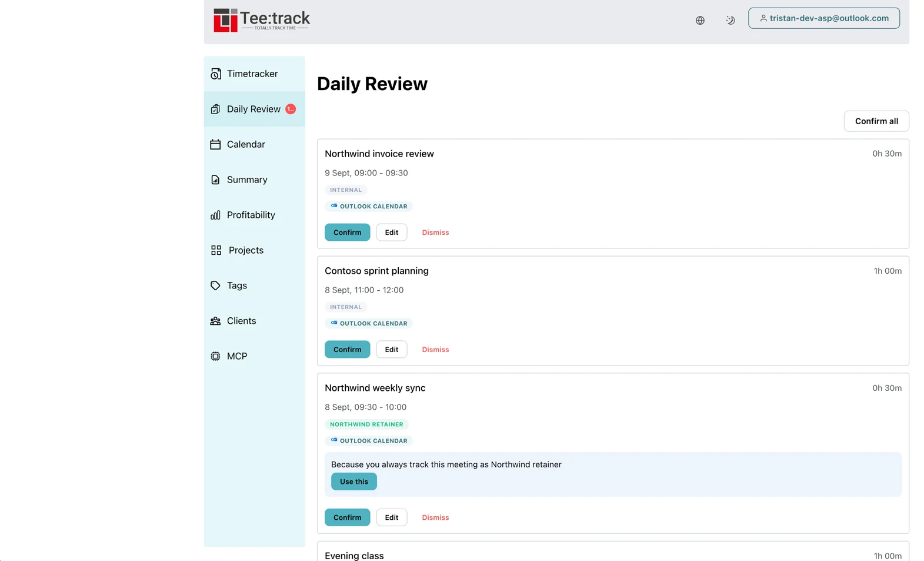The width and height of the screenshot is (924, 561).
Task: Click the Tee:track logo
Action: [x=262, y=20]
